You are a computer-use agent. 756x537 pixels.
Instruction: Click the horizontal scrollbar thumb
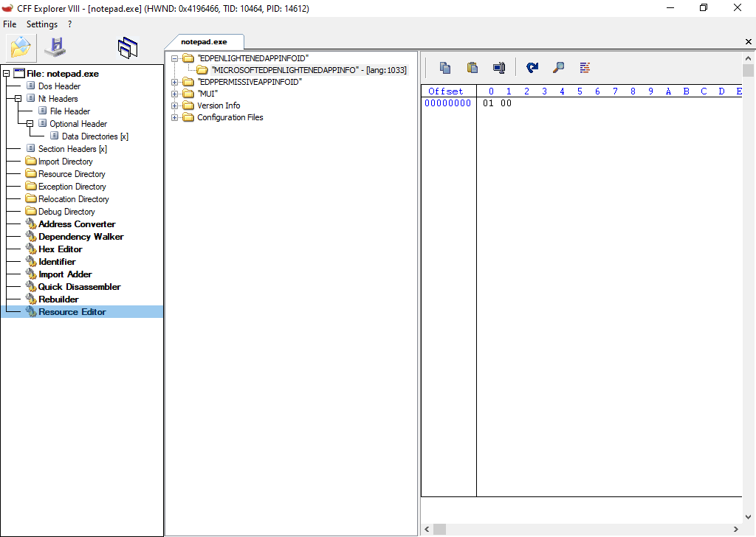click(x=439, y=530)
